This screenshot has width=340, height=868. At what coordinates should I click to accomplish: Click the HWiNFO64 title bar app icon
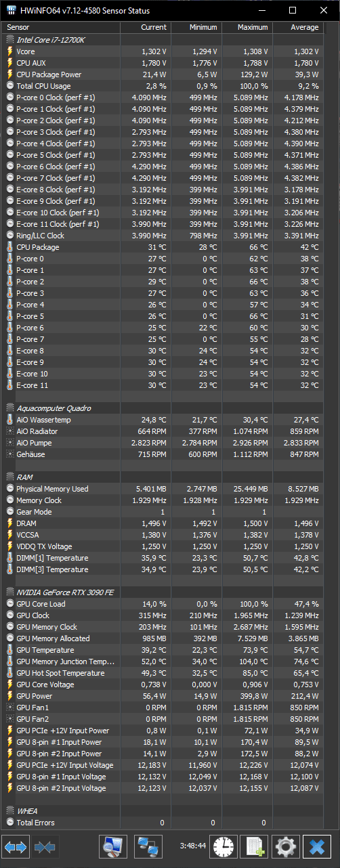[11, 10]
